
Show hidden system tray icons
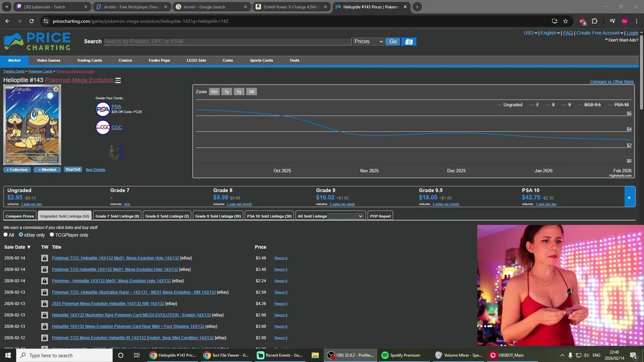(x=562, y=355)
